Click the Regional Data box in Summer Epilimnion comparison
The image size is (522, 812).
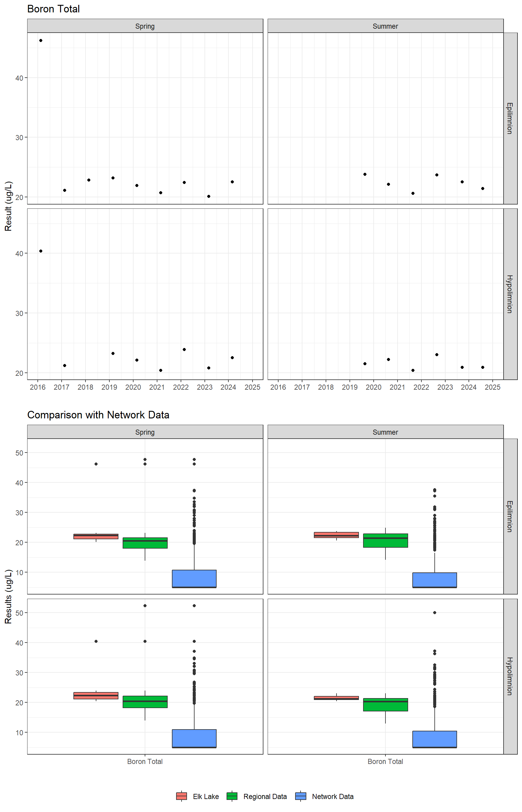pyautogui.click(x=385, y=540)
